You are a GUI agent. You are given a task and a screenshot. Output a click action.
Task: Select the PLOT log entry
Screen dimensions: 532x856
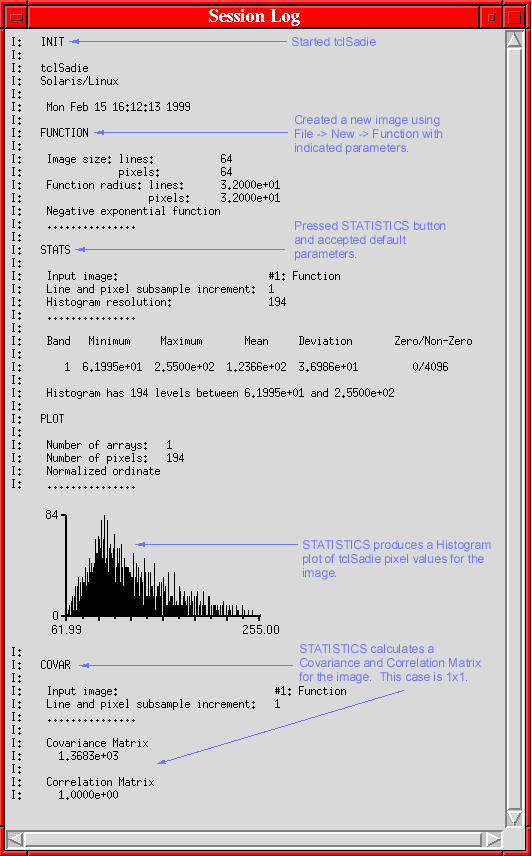52,419
